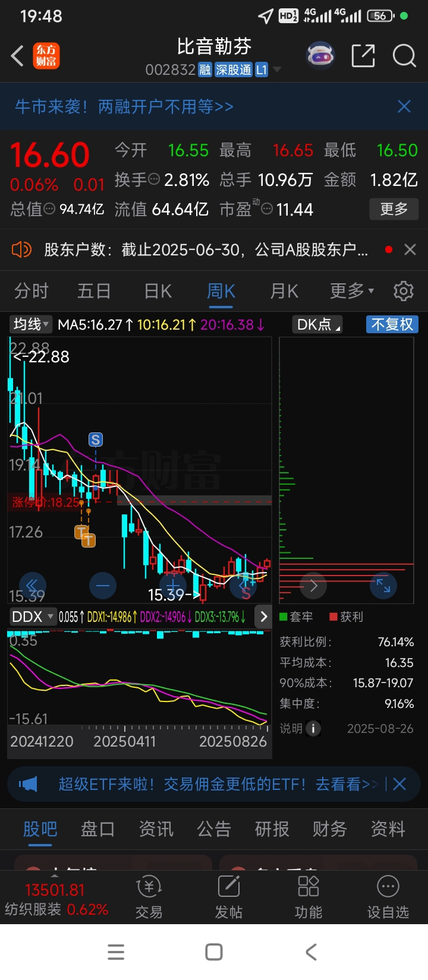Show next indicator with arrow button
The width and height of the screenshot is (428, 980).
point(263,617)
